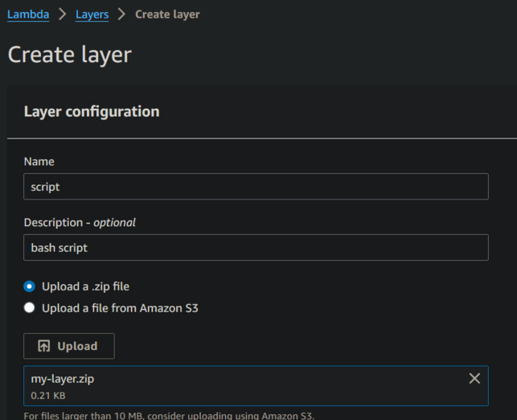Select the Upload a .zip file option
This screenshot has height=420, width=517.
pos(30,286)
